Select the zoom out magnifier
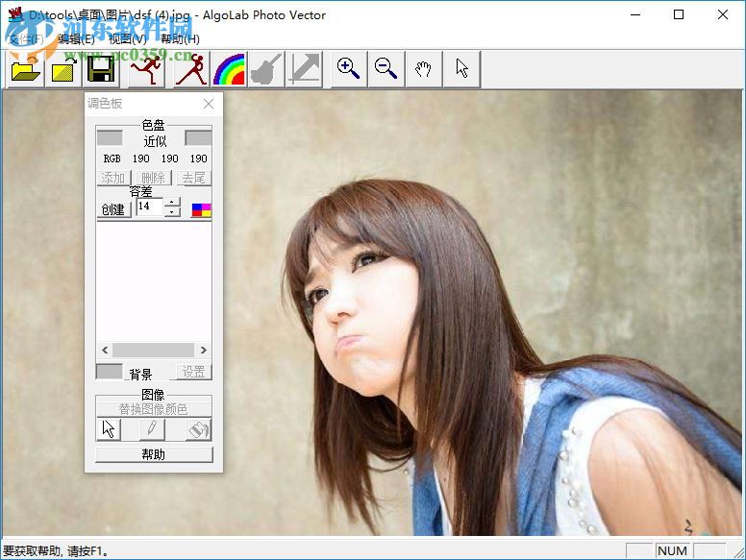This screenshot has width=746, height=560. point(386,69)
